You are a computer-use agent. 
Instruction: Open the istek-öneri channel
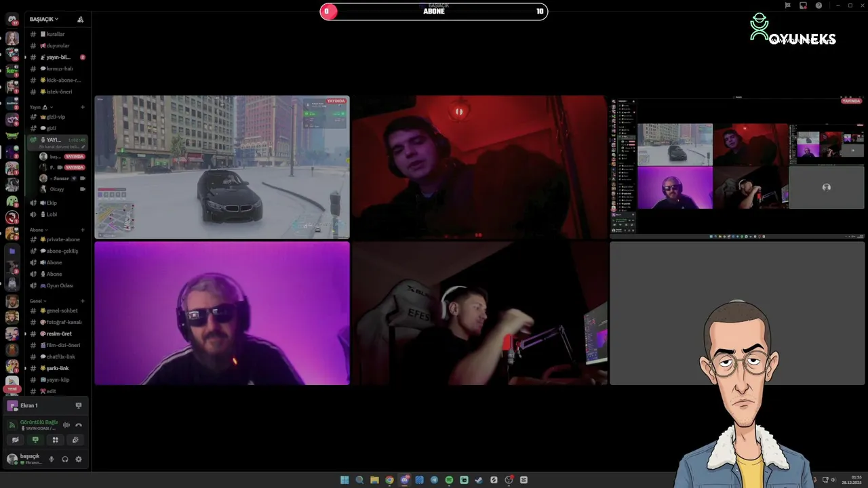pyautogui.click(x=56, y=91)
